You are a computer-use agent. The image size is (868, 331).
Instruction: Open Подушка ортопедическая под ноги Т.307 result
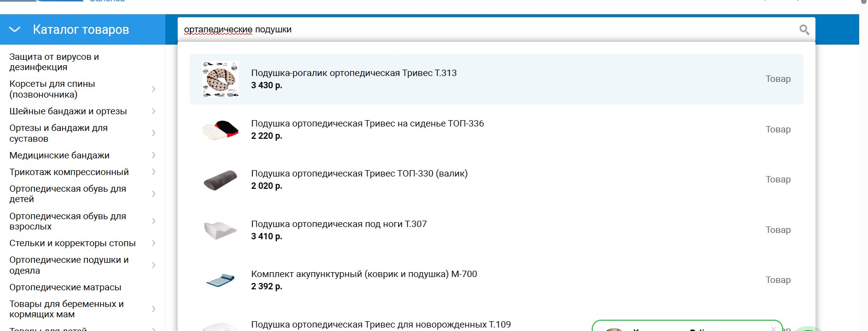coord(339,224)
